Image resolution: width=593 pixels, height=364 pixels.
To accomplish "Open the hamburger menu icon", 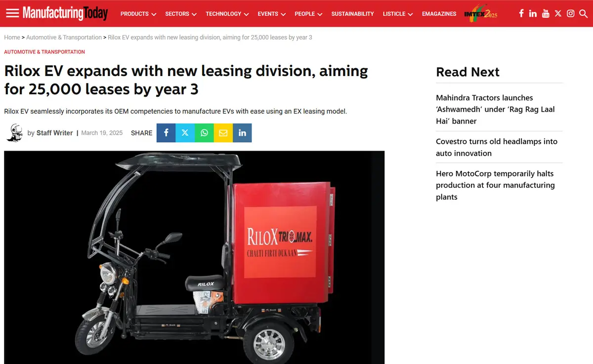I will [x=12, y=13].
